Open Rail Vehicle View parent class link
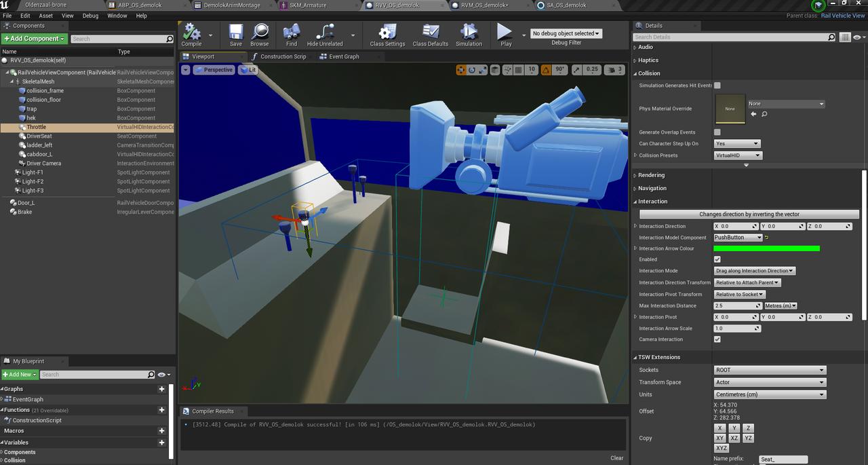The width and height of the screenshot is (868, 465). 843,16
